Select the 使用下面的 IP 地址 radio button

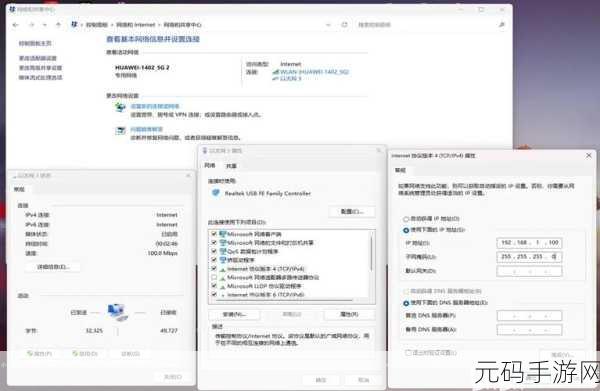point(406,230)
